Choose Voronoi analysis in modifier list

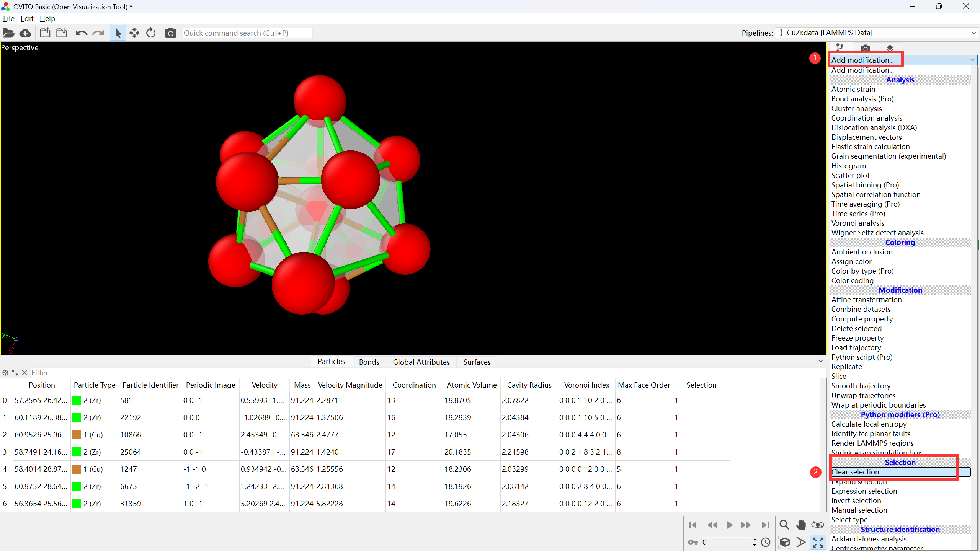tap(857, 223)
